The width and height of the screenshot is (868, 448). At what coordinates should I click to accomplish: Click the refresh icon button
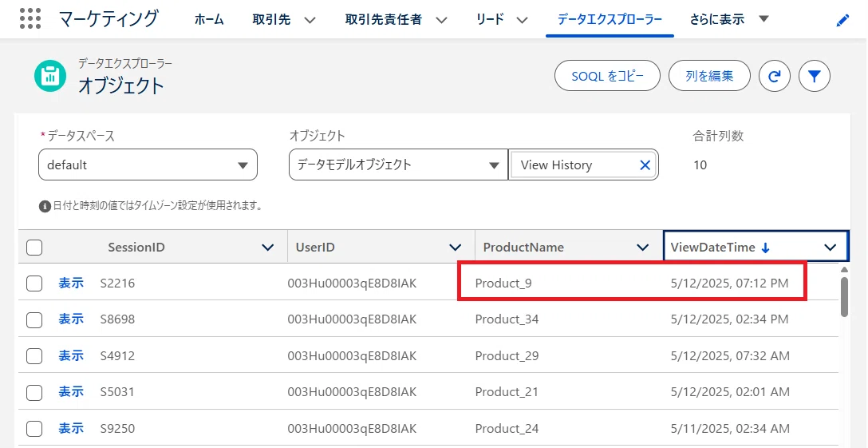(775, 76)
